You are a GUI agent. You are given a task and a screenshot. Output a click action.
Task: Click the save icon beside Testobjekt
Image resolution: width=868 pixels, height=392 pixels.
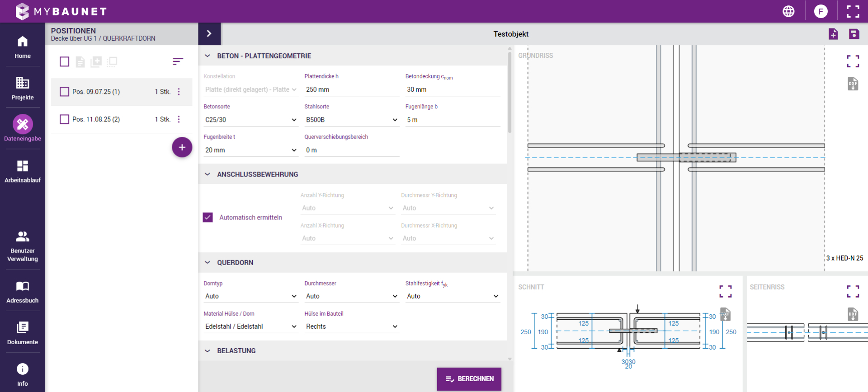(854, 34)
